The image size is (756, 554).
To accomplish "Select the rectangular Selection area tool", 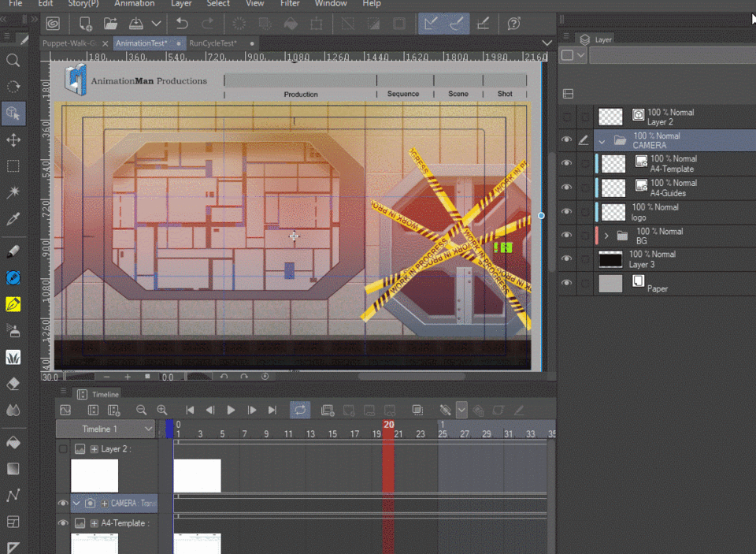I will [13, 166].
